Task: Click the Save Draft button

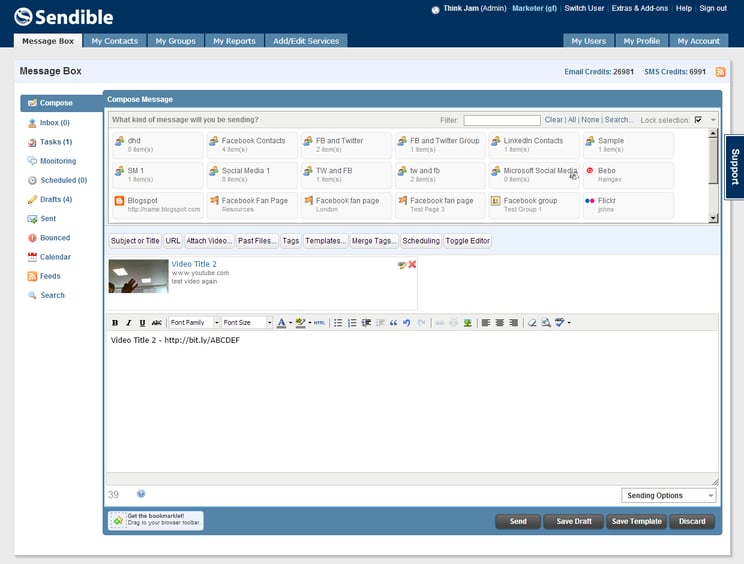Action: click(574, 521)
